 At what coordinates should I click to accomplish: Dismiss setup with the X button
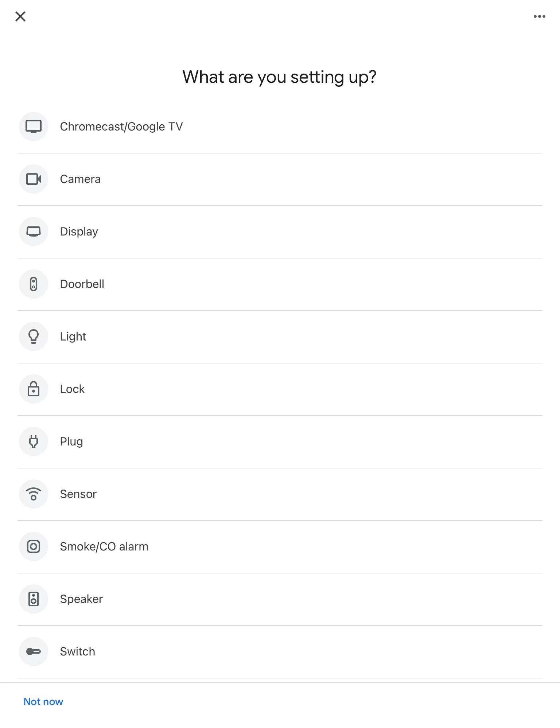[x=21, y=16]
